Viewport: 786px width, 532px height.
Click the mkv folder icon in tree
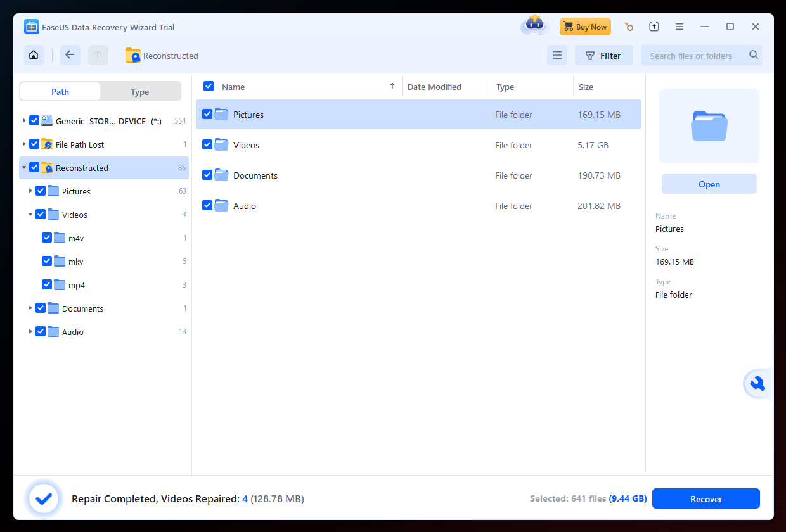60,261
